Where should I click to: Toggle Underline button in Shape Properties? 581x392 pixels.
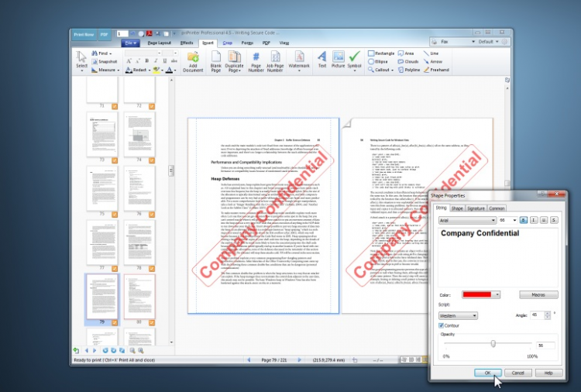coord(544,220)
